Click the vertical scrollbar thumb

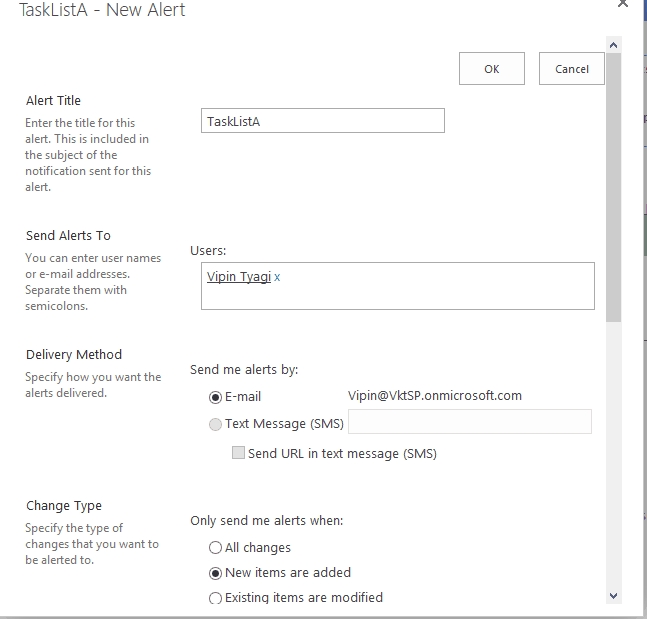point(614,187)
